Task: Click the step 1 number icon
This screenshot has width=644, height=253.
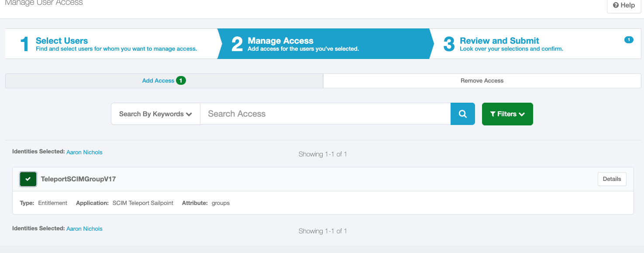Action: pyautogui.click(x=24, y=43)
